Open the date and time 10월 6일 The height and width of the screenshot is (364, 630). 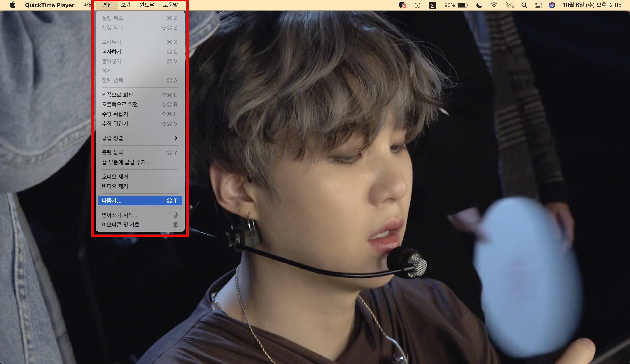592,5
